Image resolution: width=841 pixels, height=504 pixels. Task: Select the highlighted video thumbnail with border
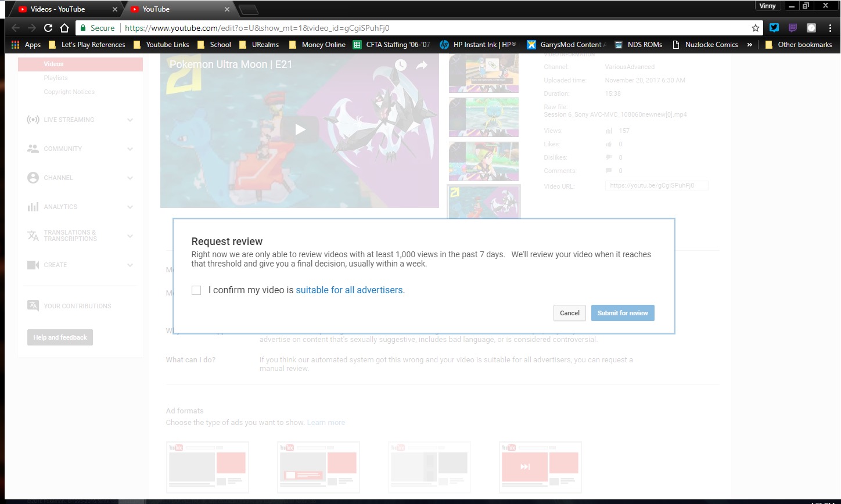pos(484,202)
